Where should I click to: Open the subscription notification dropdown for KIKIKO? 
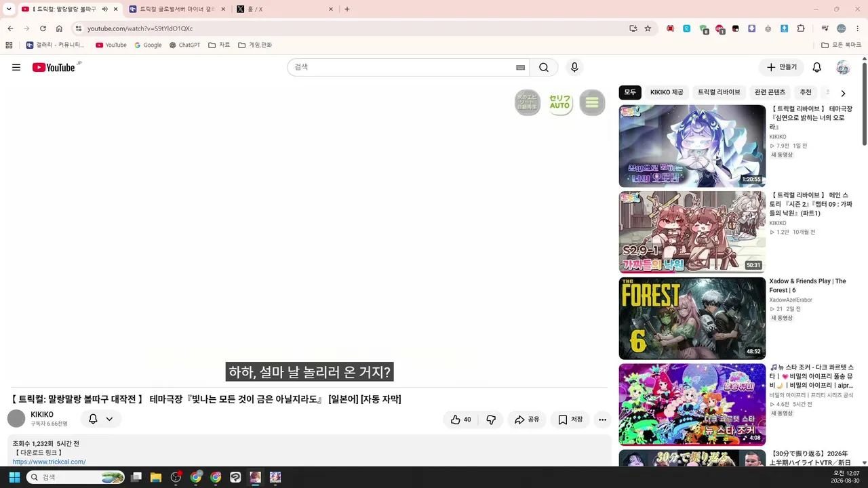pos(101,419)
